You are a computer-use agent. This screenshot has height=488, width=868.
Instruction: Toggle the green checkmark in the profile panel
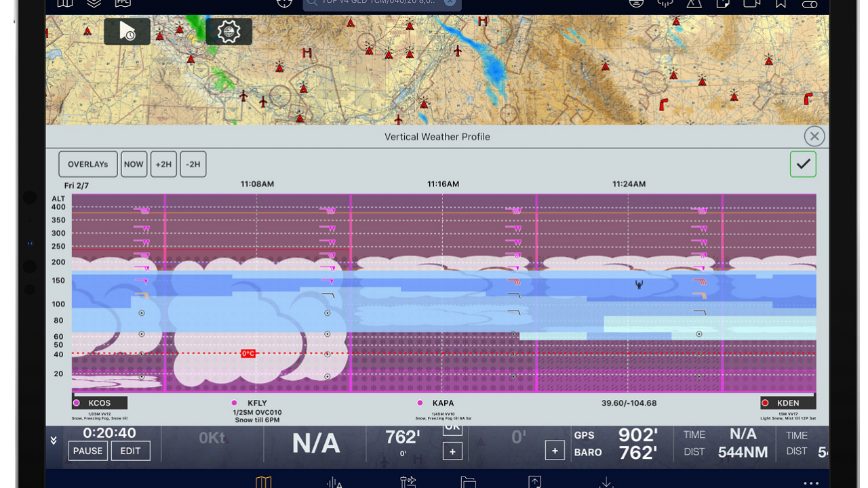coord(803,163)
